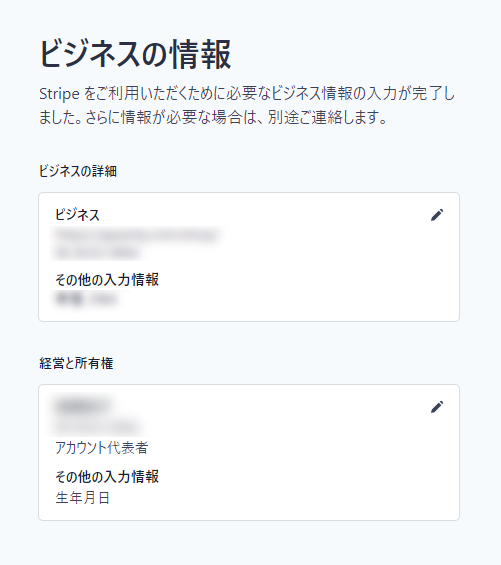Click empty area of account representative card

(x=306, y=468)
